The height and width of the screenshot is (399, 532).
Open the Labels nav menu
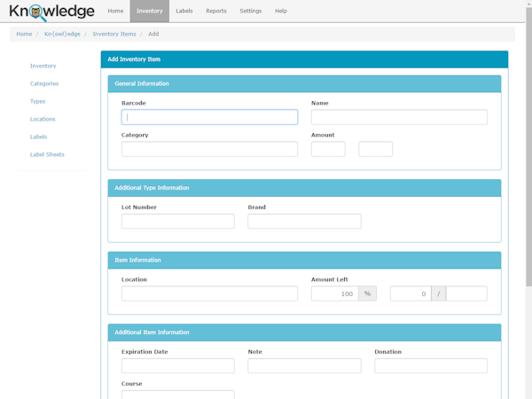(x=184, y=11)
